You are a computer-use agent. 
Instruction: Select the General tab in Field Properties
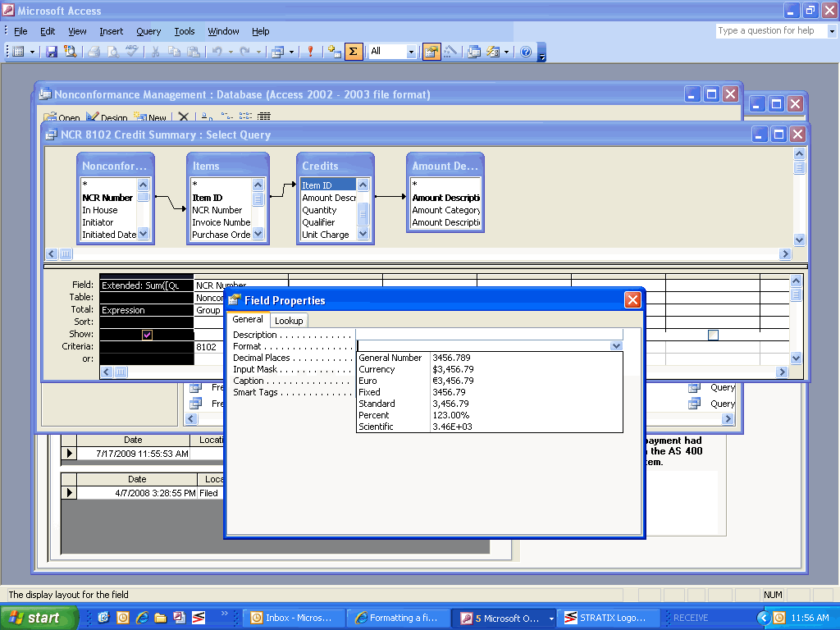(x=248, y=319)
